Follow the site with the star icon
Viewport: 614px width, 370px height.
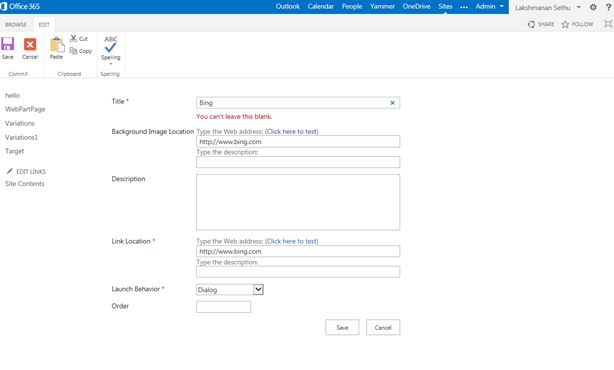565,24
